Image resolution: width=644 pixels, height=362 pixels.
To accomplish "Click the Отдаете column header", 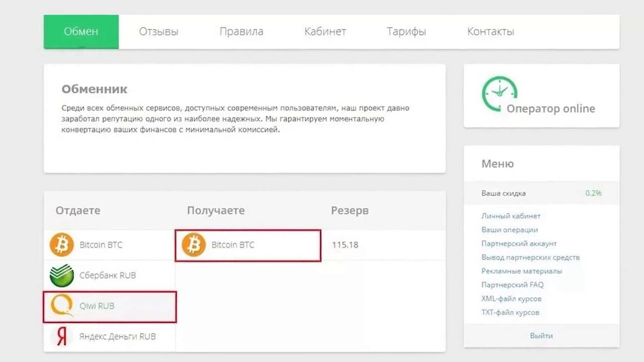I will pos(78,211).
